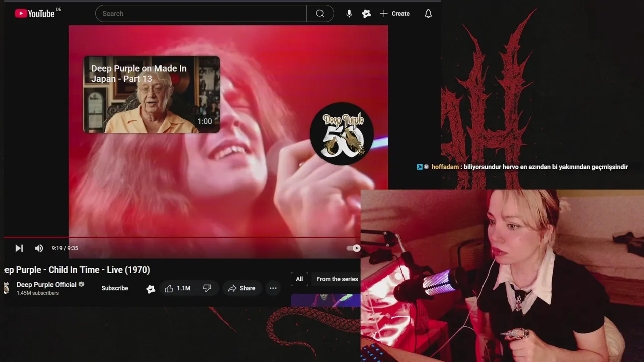Select the From the series chip
The image size is (644, 362).
click(337, 279)
